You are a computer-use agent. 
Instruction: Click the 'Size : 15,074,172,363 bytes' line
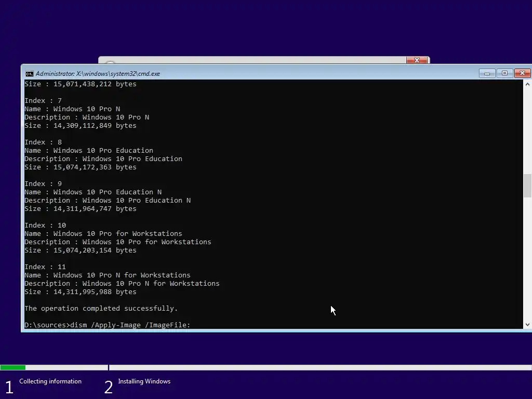[81, 167]
